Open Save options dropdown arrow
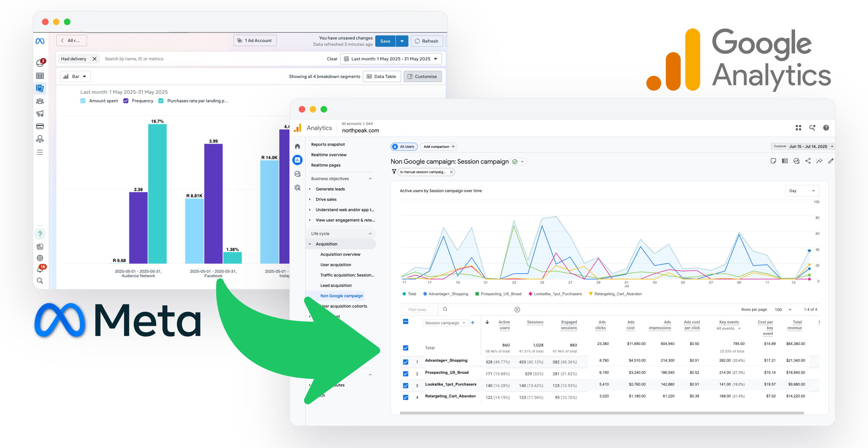The image size is (868, 448). tap(402, 41)
